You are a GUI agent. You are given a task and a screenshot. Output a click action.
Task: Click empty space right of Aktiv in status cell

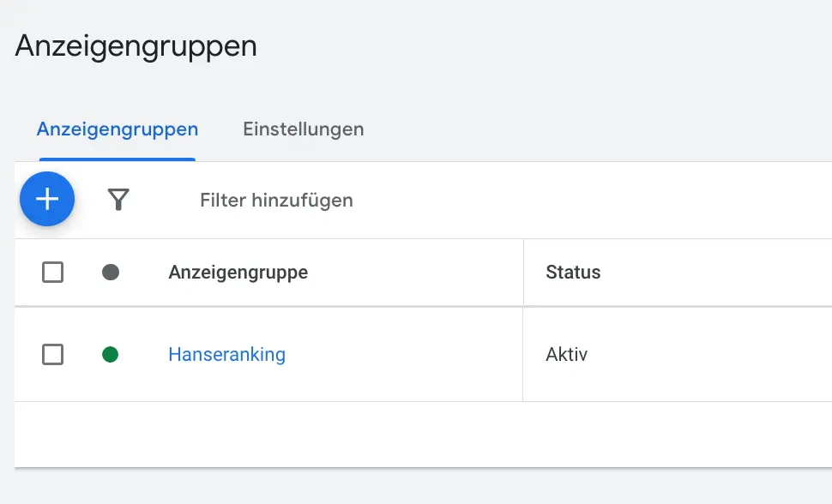[x=709, y=354]
